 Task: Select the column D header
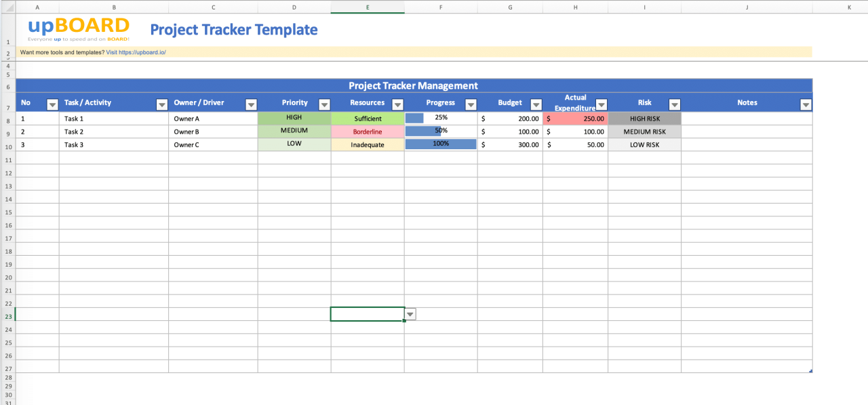294,7
